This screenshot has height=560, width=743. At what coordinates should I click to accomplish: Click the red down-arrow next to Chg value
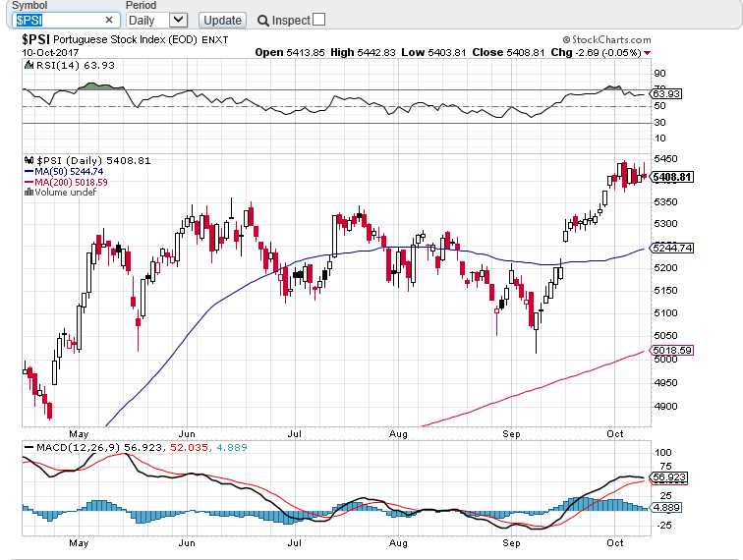pyautogui.click(x=648, y=53)
